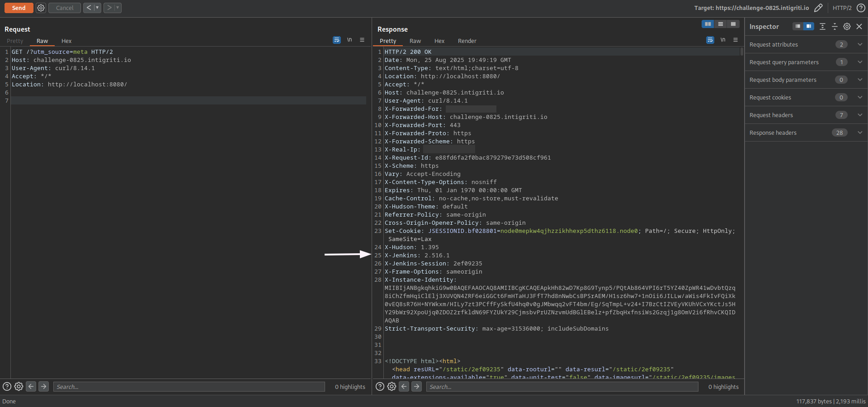Click '117,837 bytes | 2,193 millis' status text

tap(831, 401)
